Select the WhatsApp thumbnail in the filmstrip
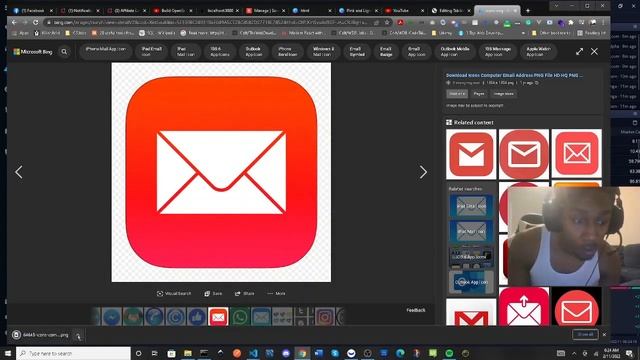The image size is (640, 360). (240, 317)
